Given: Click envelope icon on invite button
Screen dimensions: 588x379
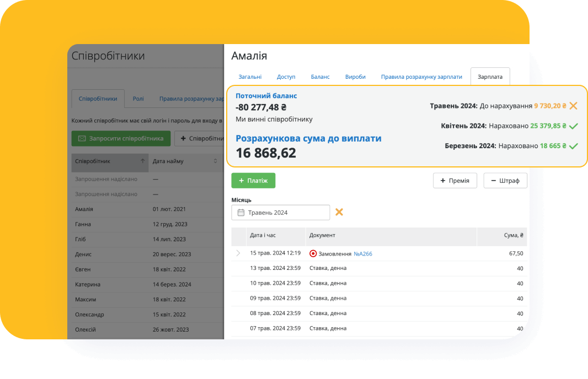Looking at the screenshot, I should point(82,138).
